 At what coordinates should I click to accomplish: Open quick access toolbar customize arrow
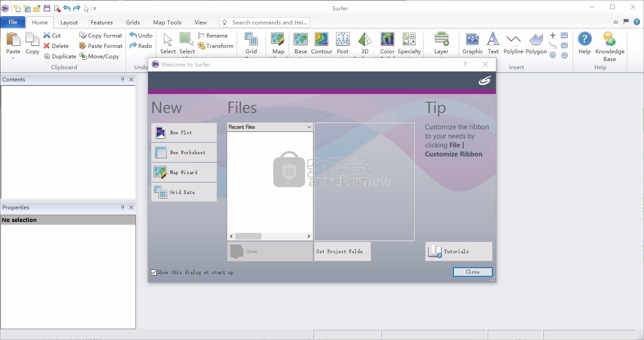coord(95,8)
